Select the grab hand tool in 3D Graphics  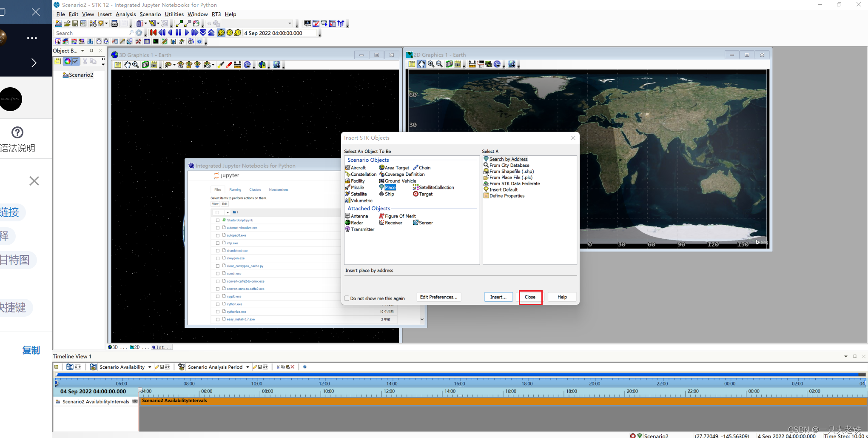pos(127,65)
